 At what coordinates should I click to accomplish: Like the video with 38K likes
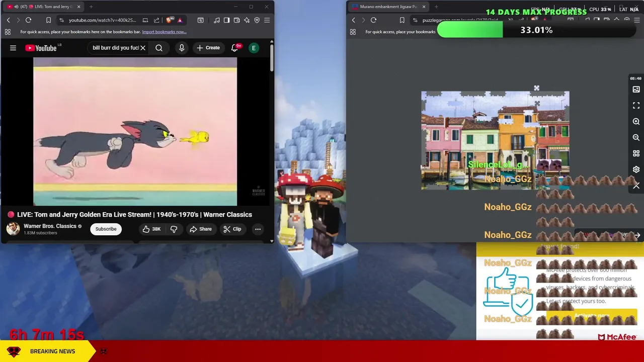click(x=151, y=229)
